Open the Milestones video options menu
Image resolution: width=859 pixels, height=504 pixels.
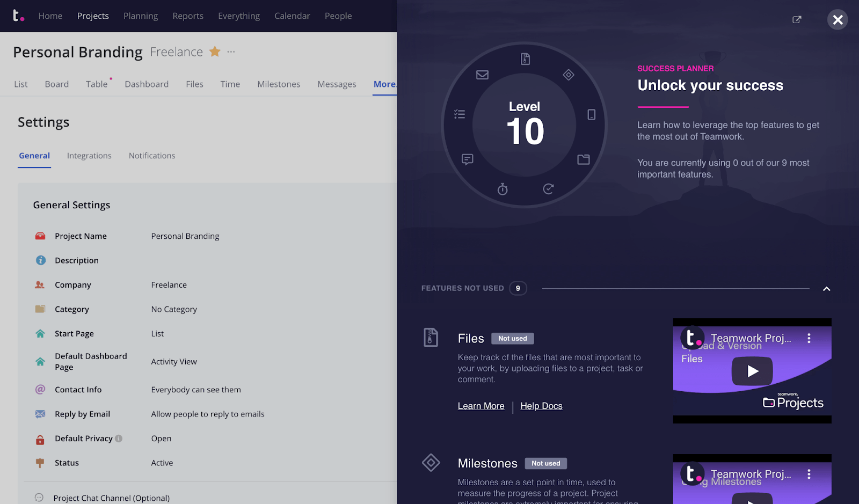click(x=809, y=474)
